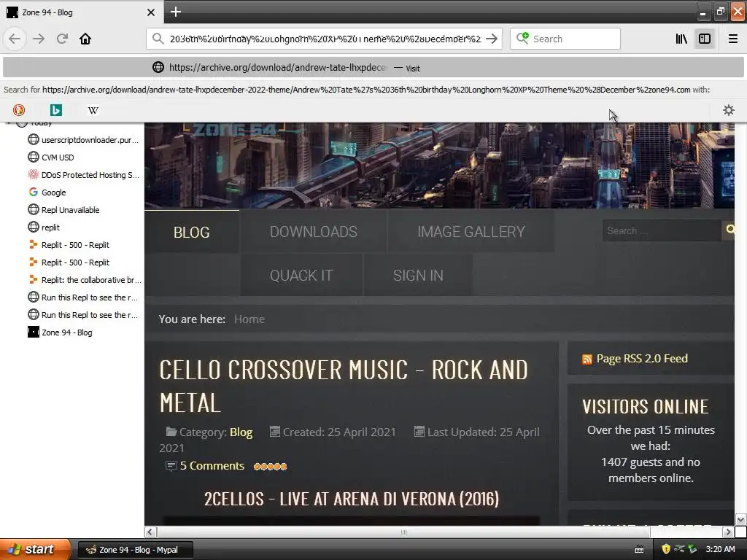Close the Zone 94 - Blog tab
The width and height of the screenshot is (747, 560).
[150, 12]
